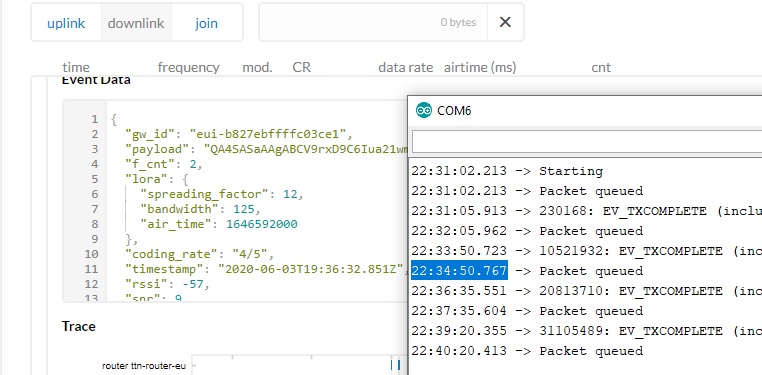Click line number 5 in JSON gutter
Image resolution: width=762 pixels, height=375 pixels.
click(95, 179)
